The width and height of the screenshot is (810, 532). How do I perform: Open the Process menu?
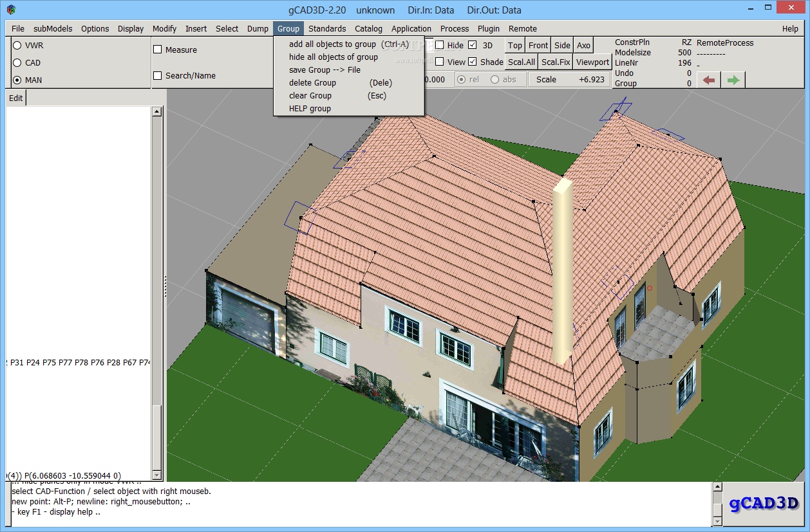point(455,28)
